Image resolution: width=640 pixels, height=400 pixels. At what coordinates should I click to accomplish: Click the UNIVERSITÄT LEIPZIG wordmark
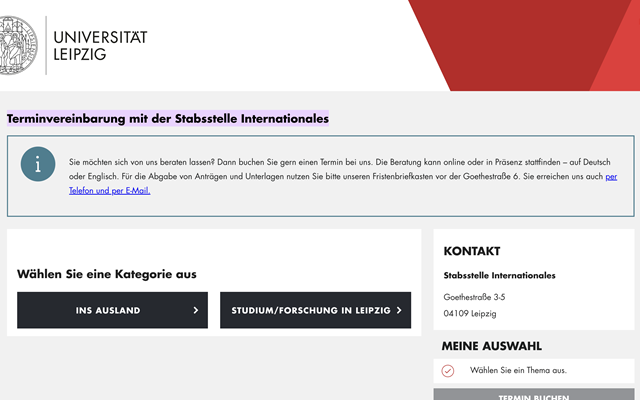tap(100, 46)
